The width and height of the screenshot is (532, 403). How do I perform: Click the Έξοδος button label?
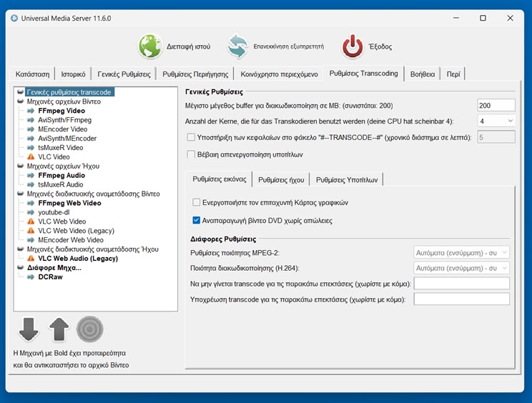click(380, 46)
